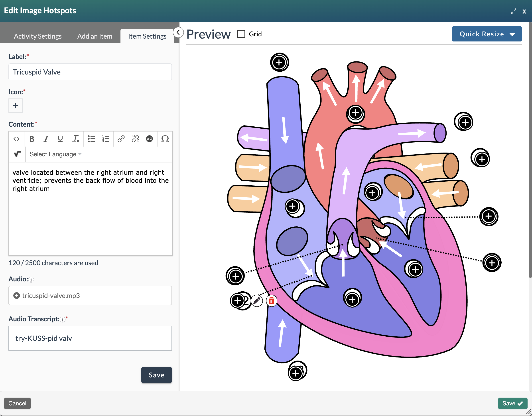
Task: Edit the selected hotspot with pencil icon
Action: tap(257, 301)
